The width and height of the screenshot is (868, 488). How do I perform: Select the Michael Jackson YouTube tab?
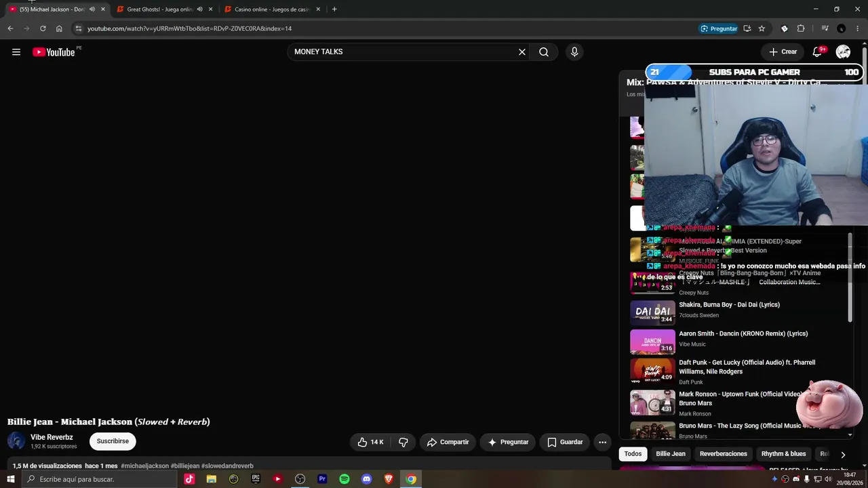point(52,9)
